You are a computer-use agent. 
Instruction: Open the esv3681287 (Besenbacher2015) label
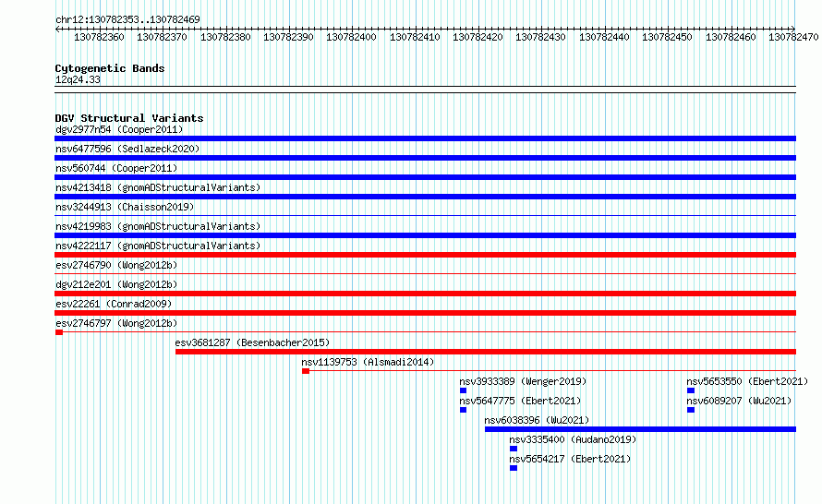tap(252, 342)
